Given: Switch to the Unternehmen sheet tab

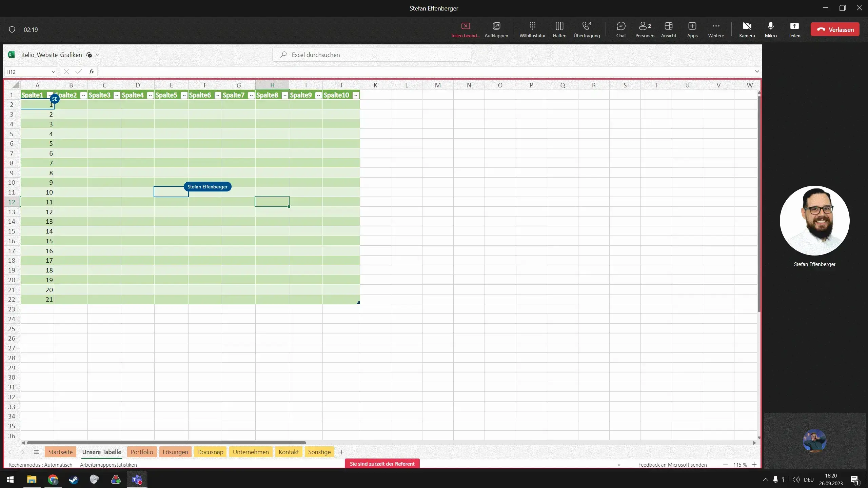Looking at the screenshot, I should (x=251, y=452).
